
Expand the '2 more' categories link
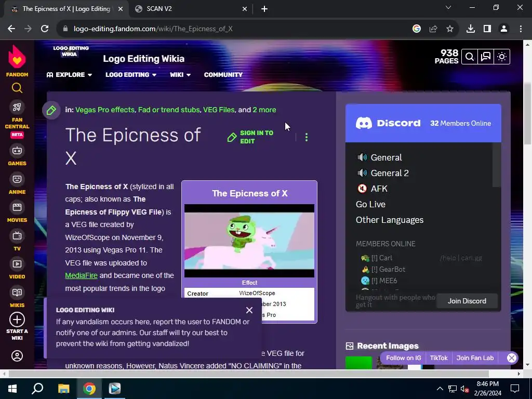click(264, 110)
